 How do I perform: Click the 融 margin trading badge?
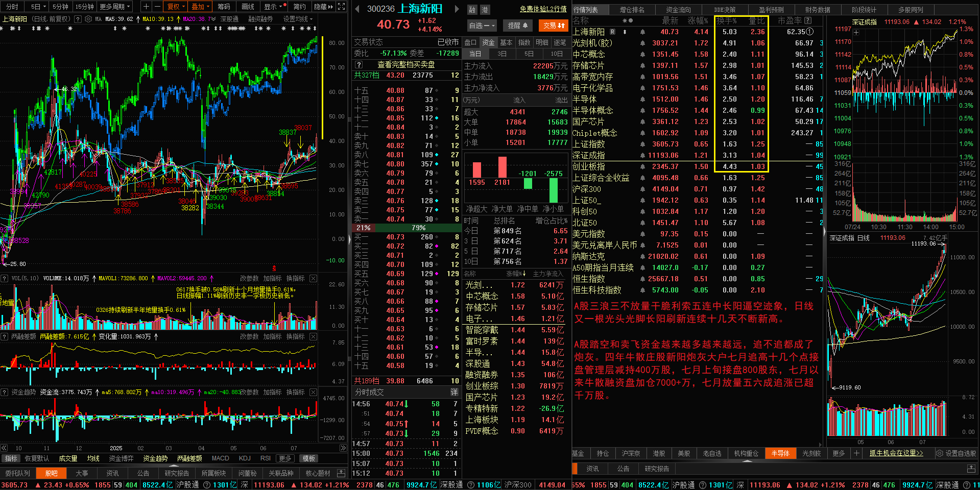[472, 10]
